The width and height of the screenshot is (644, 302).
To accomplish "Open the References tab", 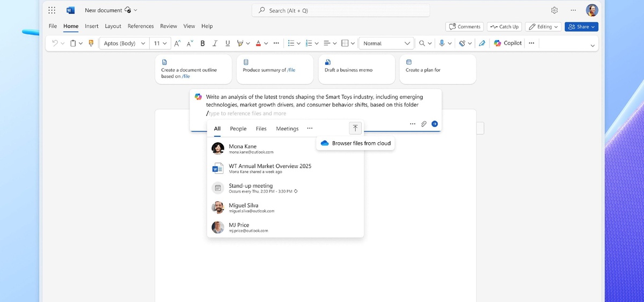I will point(141,26).
